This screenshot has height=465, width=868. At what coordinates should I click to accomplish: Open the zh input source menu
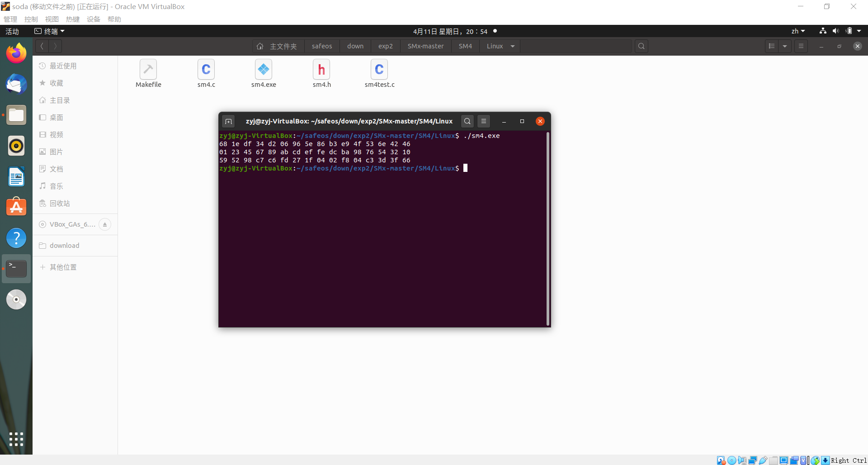(798, 31)
